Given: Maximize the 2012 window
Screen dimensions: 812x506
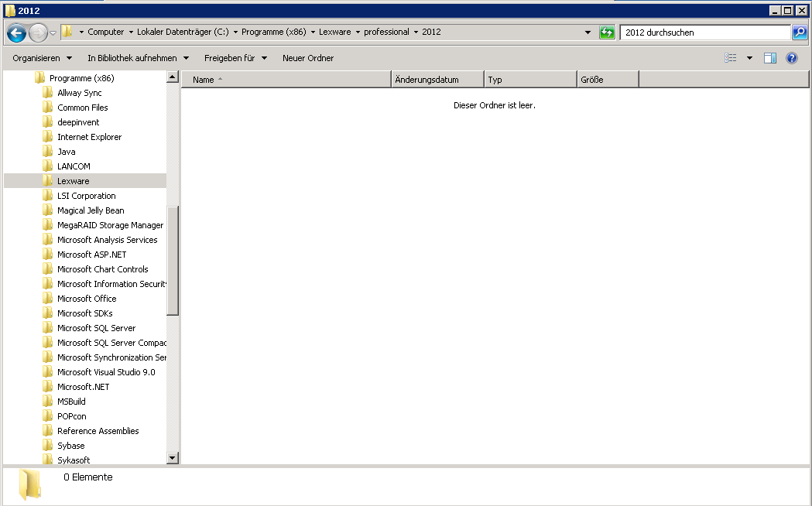Looking at the screenshot, I should (788, 10).
